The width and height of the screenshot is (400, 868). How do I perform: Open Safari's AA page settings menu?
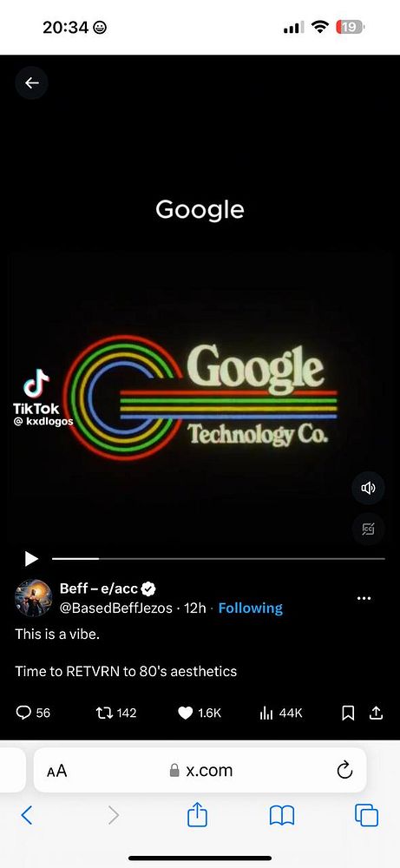click(56, 771)
